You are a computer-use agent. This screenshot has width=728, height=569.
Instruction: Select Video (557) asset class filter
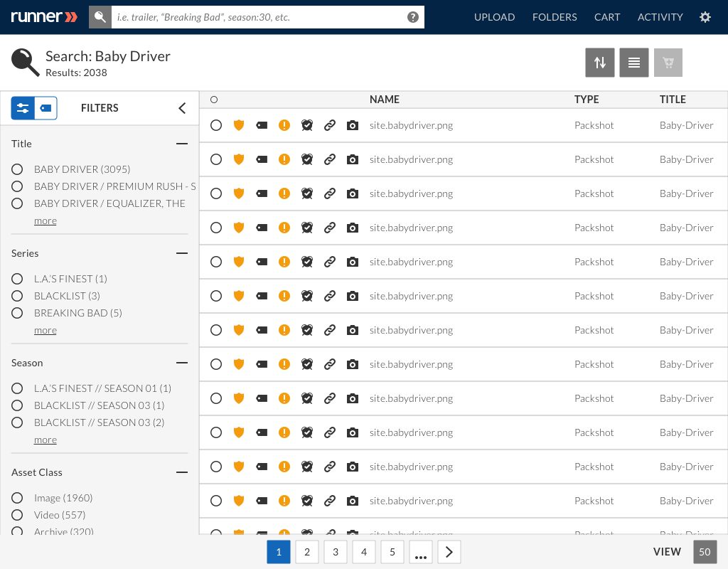pyautogui.click(x=17, y=515)
